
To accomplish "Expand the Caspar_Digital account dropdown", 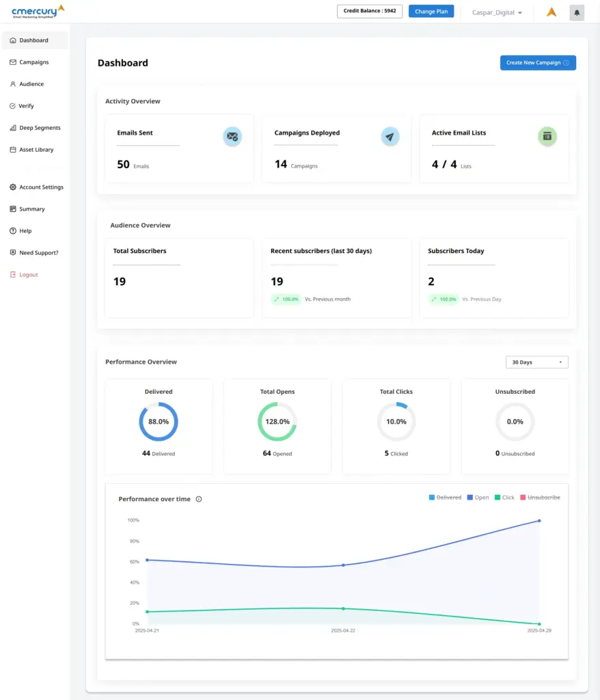I will (497, 12).
